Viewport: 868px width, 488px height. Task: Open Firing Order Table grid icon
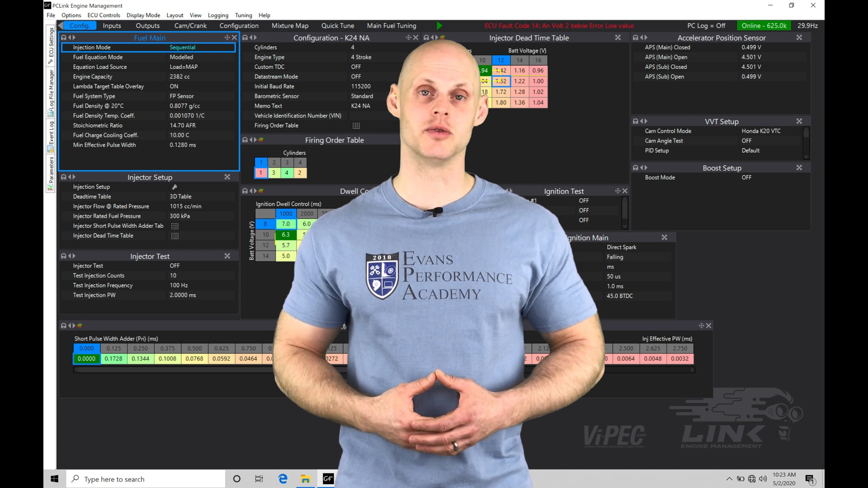pos(356,126)
